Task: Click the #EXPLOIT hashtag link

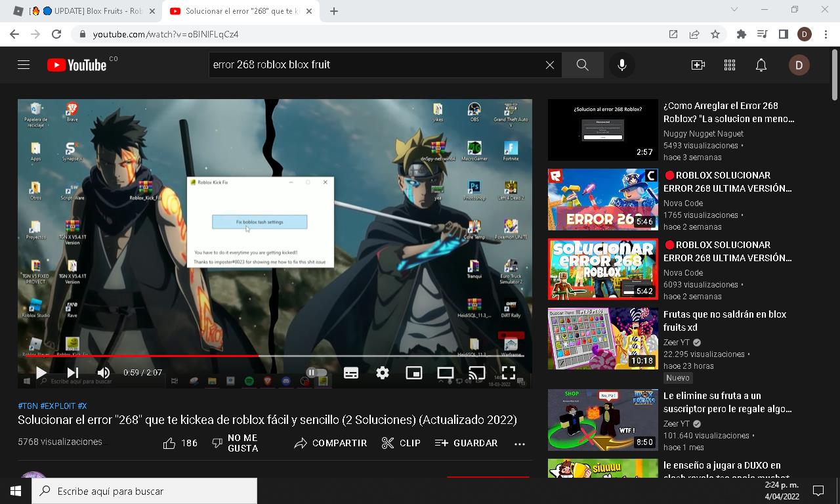Action: [57, 406]
